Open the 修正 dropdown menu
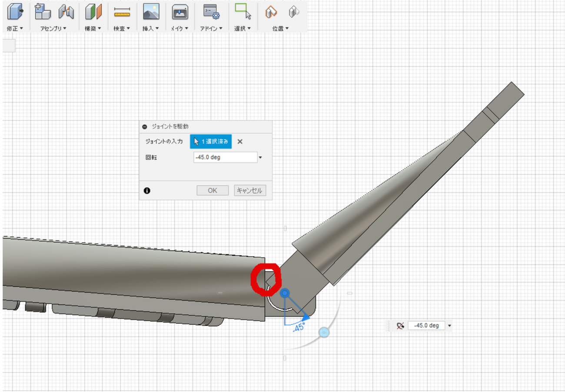Screen dimensions: 565x392 tap(15, 29)
